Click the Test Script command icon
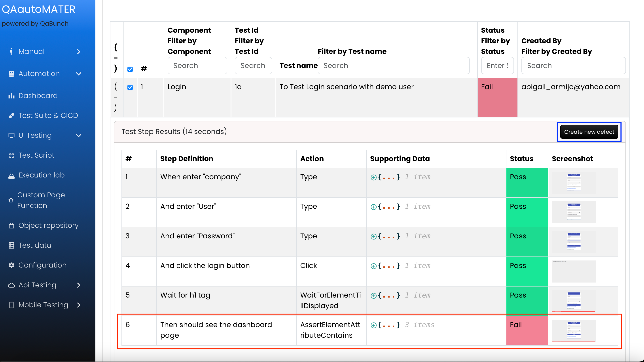 pyautogui.click(x=11, y=155)
